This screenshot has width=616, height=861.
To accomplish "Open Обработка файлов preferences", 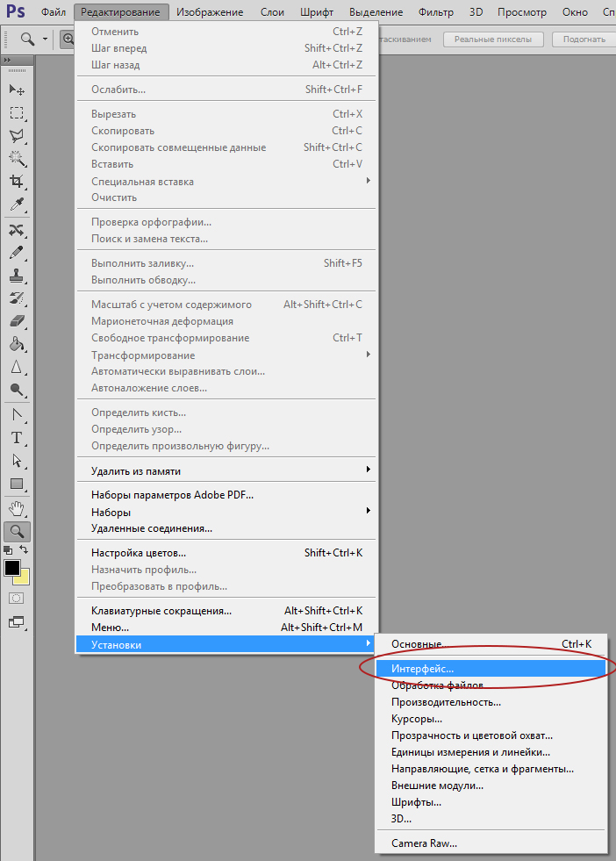I will [491, 685].
